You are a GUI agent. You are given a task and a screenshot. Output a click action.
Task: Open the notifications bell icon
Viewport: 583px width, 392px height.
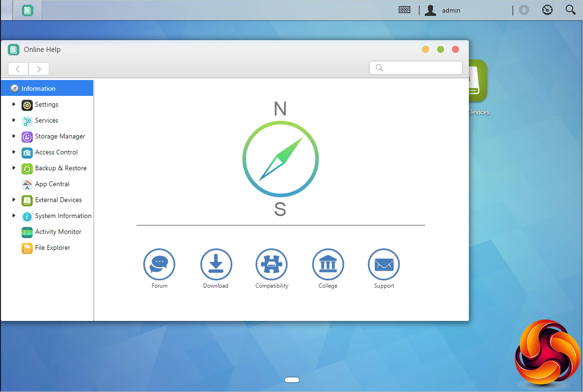click(524, 10)
